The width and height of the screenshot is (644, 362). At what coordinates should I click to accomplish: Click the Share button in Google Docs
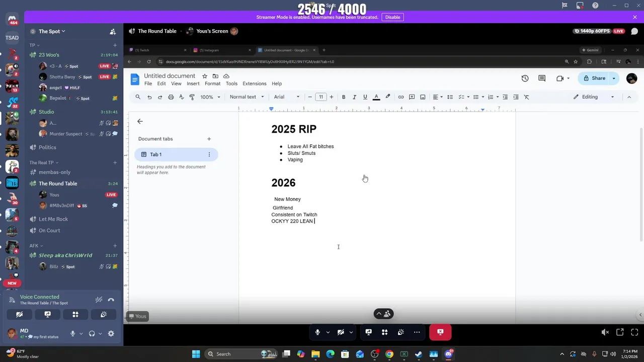[594, 78]
